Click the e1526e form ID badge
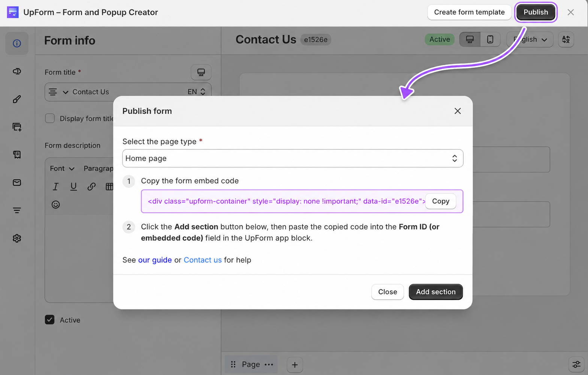This screenshot has height=375, width=588. (x=316, y=40)
